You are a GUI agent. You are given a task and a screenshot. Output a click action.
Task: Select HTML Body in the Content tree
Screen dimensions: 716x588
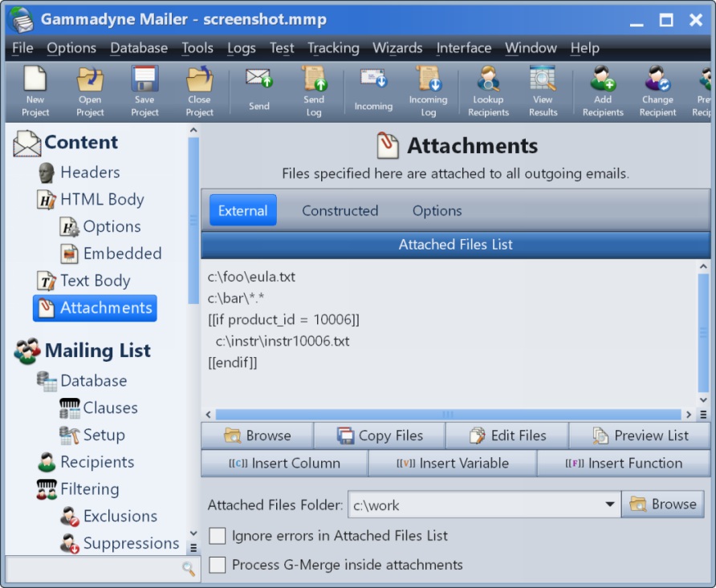click(x=102, y=200)
